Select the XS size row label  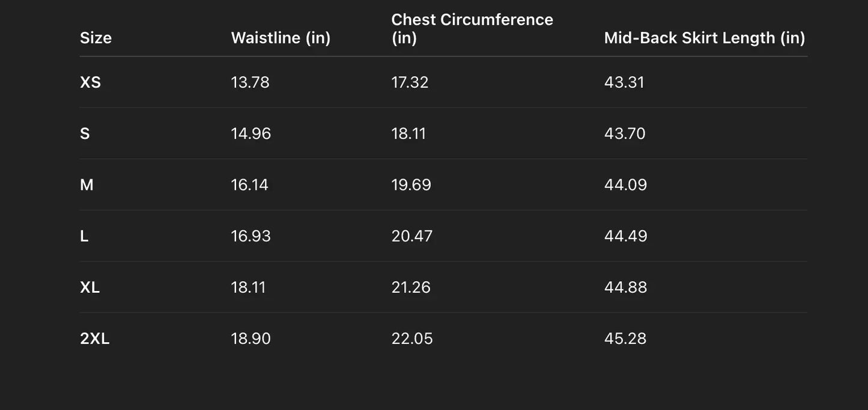click(91, 82)
